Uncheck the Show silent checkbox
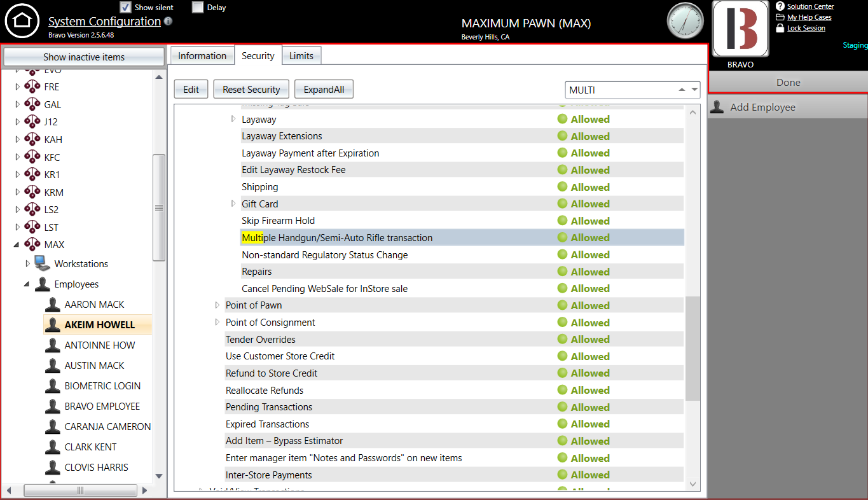The height and width of the screenshot is (500, 868). coord(125,7)
